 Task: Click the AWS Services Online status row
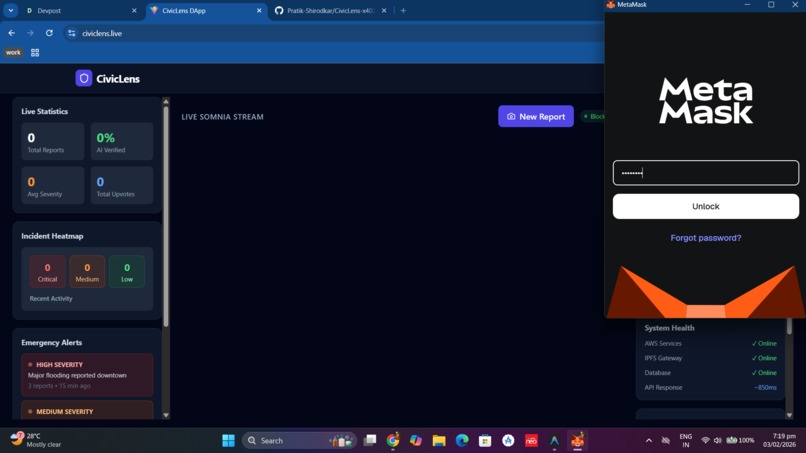pos(710,343)
